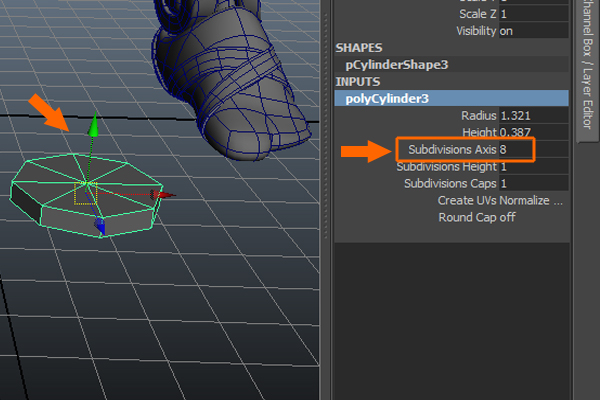This screenshot has width=600, height=400.
Task: Grab the blue Z-axis move arrow
Action: point(100,226)
